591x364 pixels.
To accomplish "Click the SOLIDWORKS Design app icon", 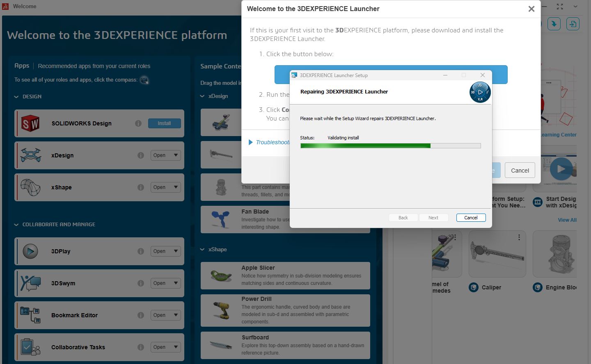I will coord(30,123).
